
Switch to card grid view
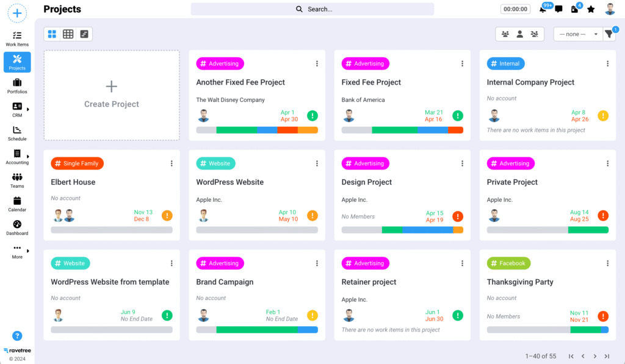coord(52,34)
